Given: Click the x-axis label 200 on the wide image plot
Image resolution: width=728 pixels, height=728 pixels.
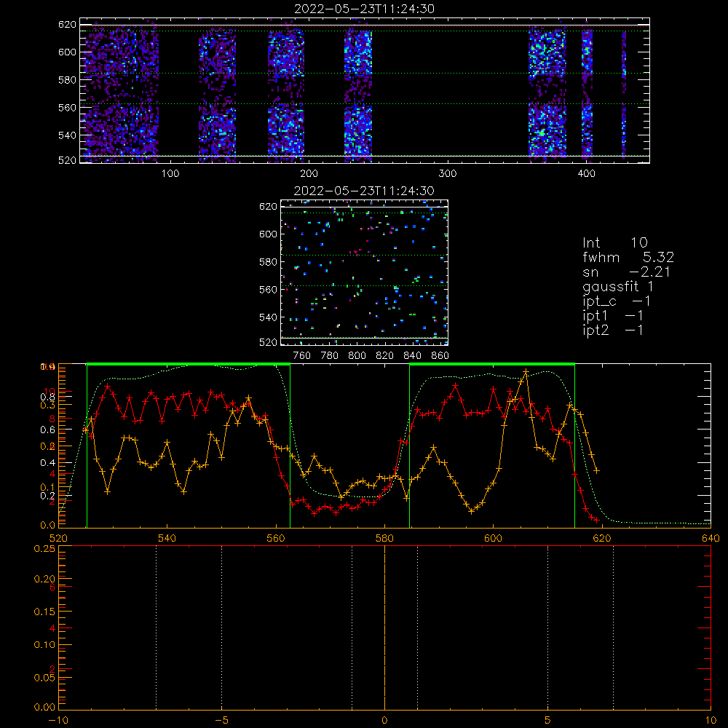Looking at the screenshot, I should (309, 174).
